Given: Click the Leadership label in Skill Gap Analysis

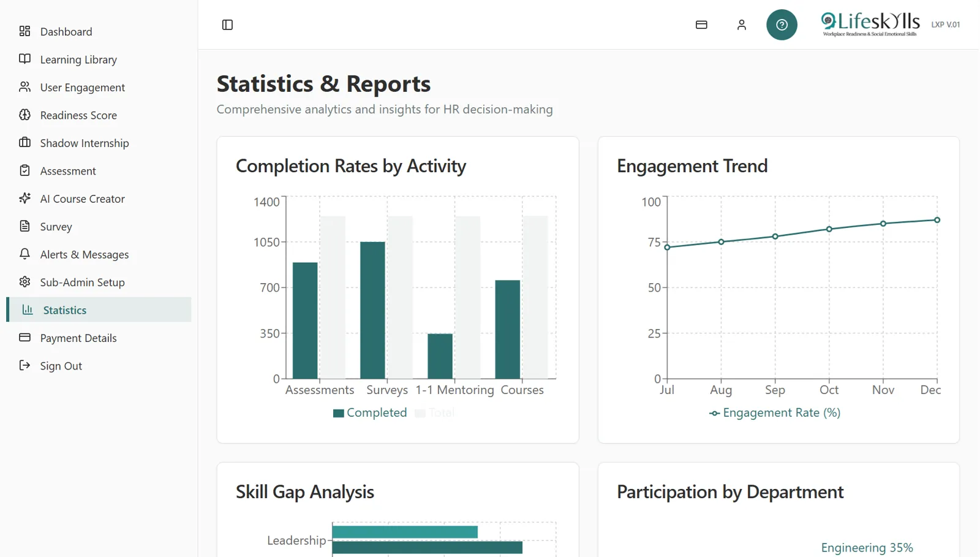Looking at the screenshot, I should click(296, 540).
